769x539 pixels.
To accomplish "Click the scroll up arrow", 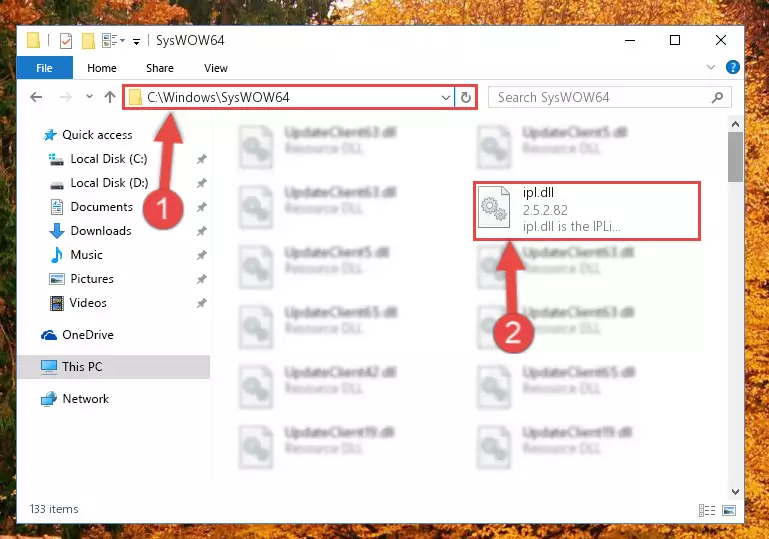I will click(735, 125).
